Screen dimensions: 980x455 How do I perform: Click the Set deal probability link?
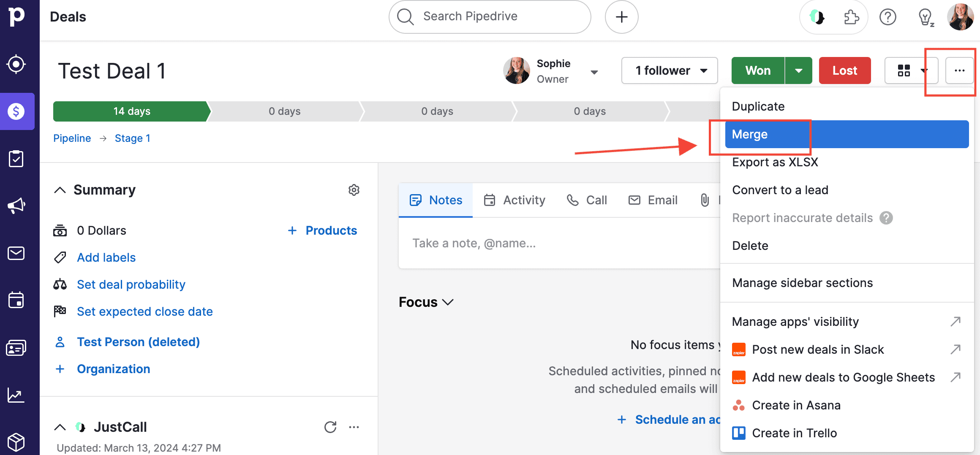(131, 284)
